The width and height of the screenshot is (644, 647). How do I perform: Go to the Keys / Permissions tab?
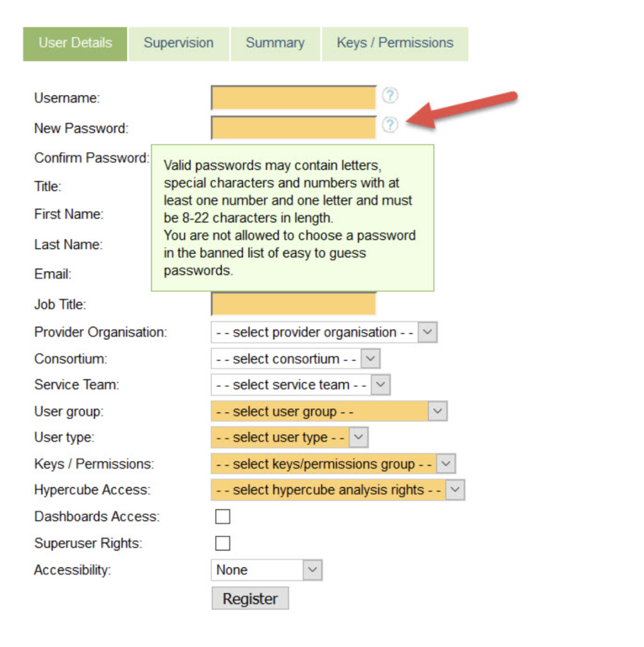pos(395,44)
